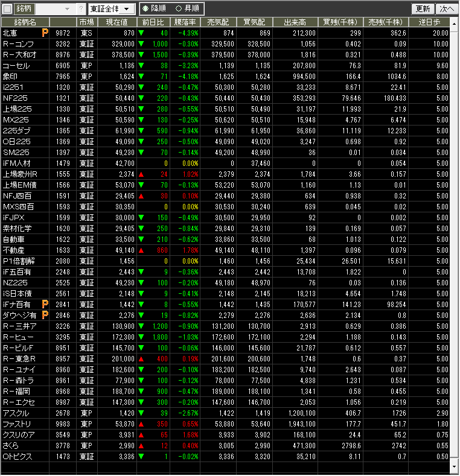Screen dimensions: 460x476
Task: Toggle the checkbox at the top-left corner
Action: (x=7, y=9)
